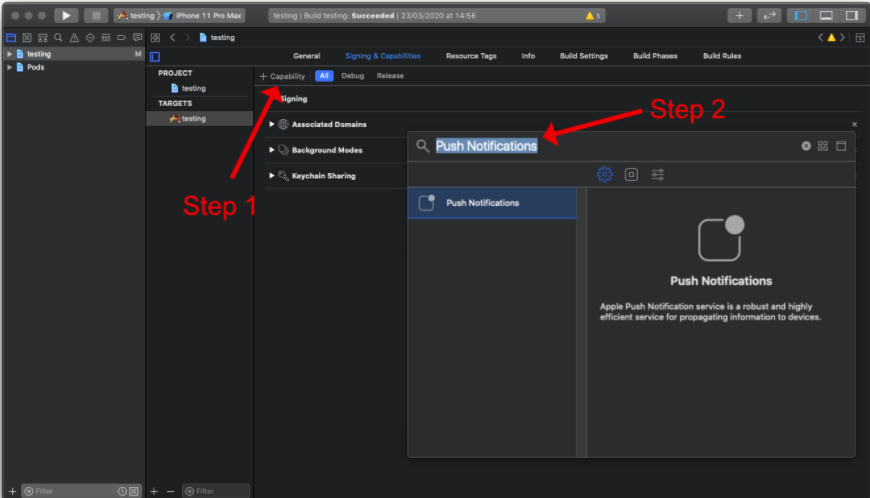The width and height of the screenshot is (870, 498).
Task: Clear the capabilities search text
Action: (806, 146)
